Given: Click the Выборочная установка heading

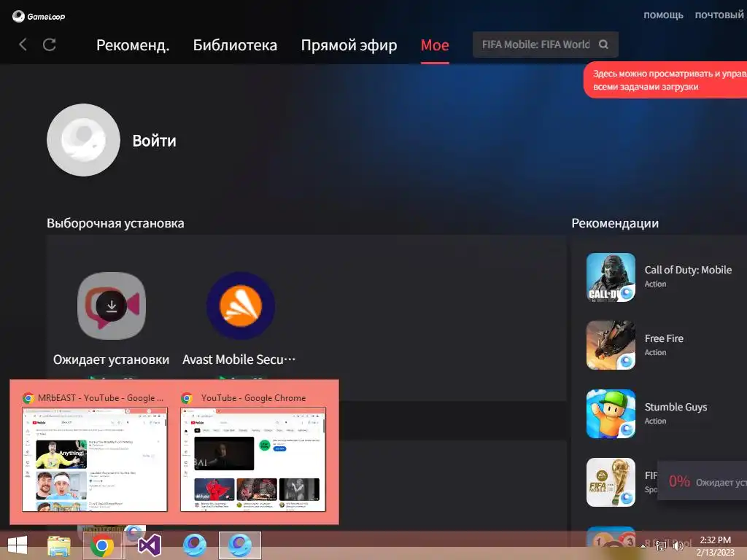Looking at the screenshot, I should point(115,223).
